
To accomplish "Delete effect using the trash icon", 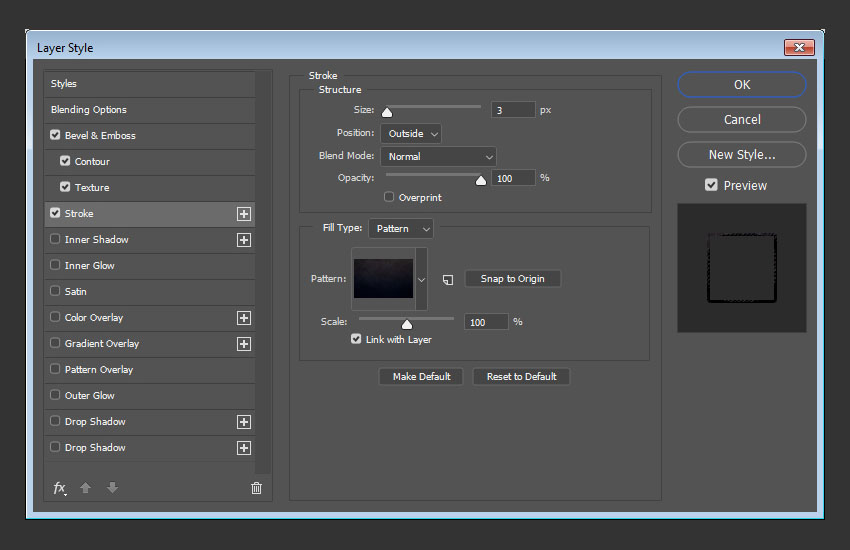I will (x=256, y=488).
